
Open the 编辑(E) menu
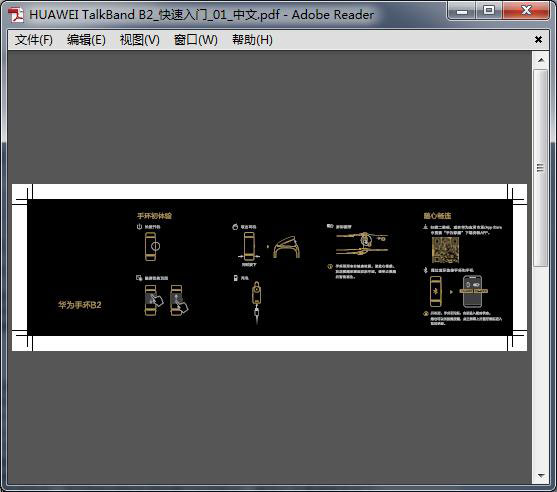pos(86,40)
